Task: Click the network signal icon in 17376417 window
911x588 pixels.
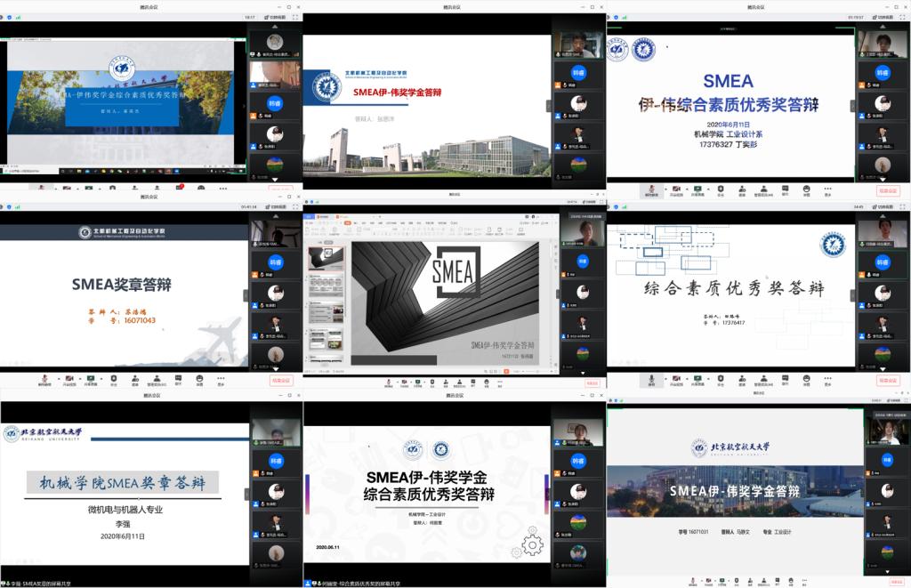Action: click(625, 206)
